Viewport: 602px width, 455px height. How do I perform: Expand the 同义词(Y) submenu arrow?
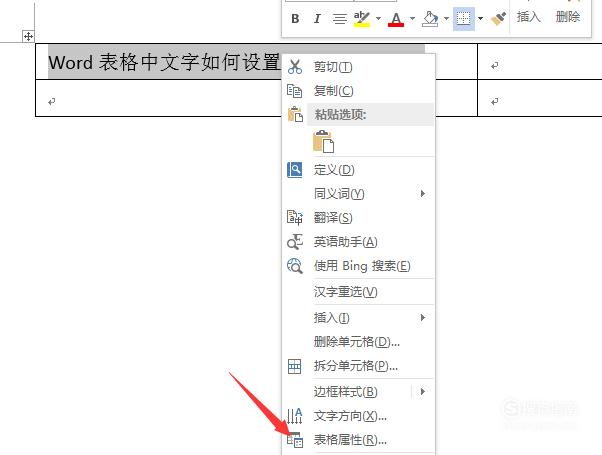423,194
